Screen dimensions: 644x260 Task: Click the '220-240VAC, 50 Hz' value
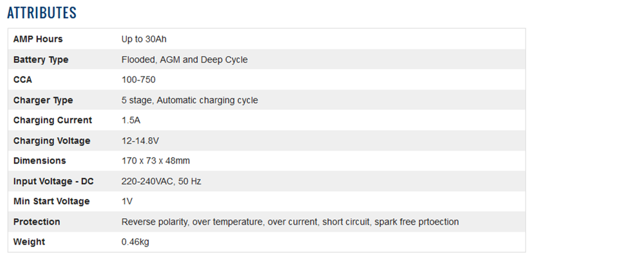(x=161, y=181)
